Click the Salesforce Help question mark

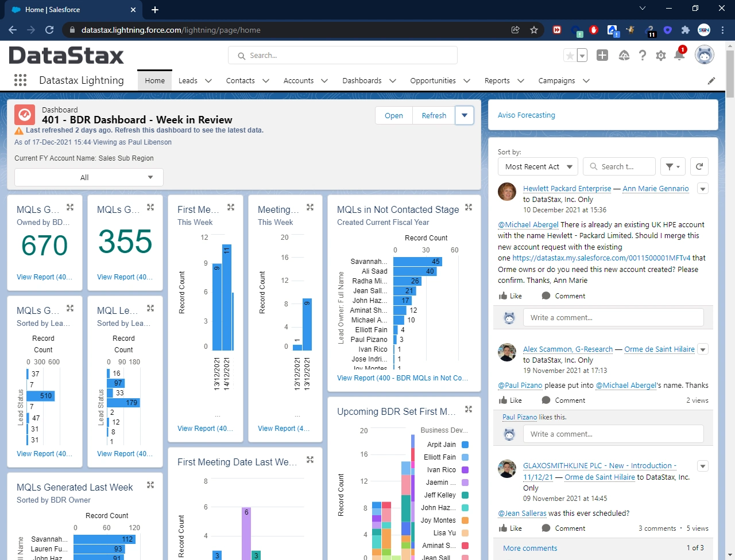coord(643,55)
